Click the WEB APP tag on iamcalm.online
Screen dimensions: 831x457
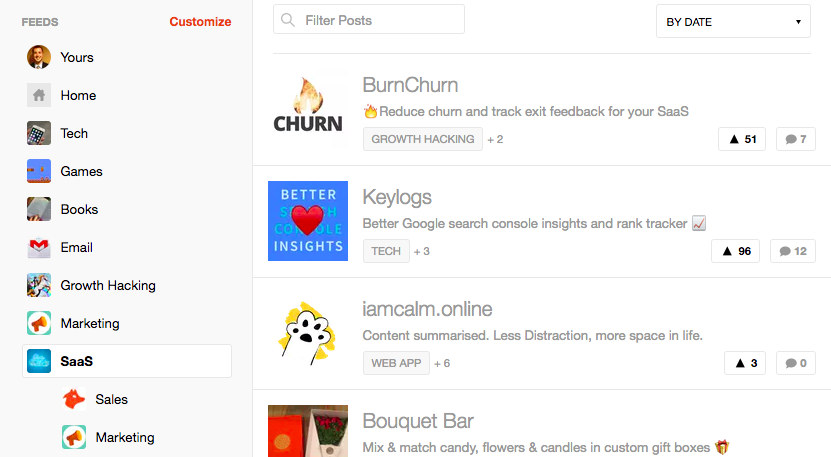pos(396,363)
